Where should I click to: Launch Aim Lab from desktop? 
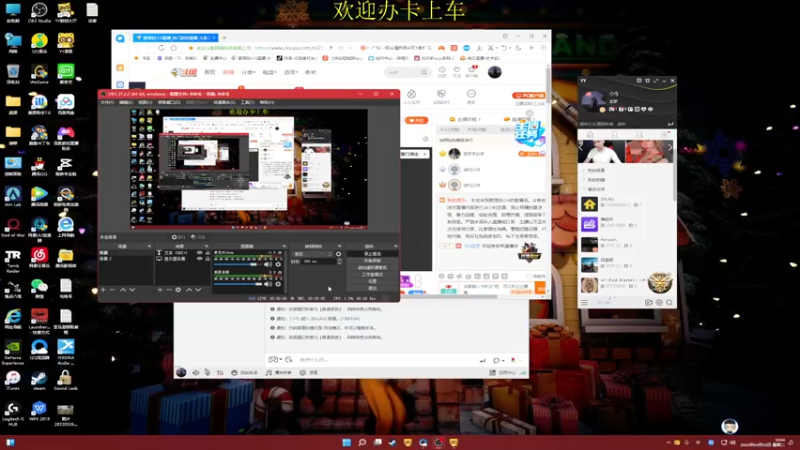click(x=13, y=196)
